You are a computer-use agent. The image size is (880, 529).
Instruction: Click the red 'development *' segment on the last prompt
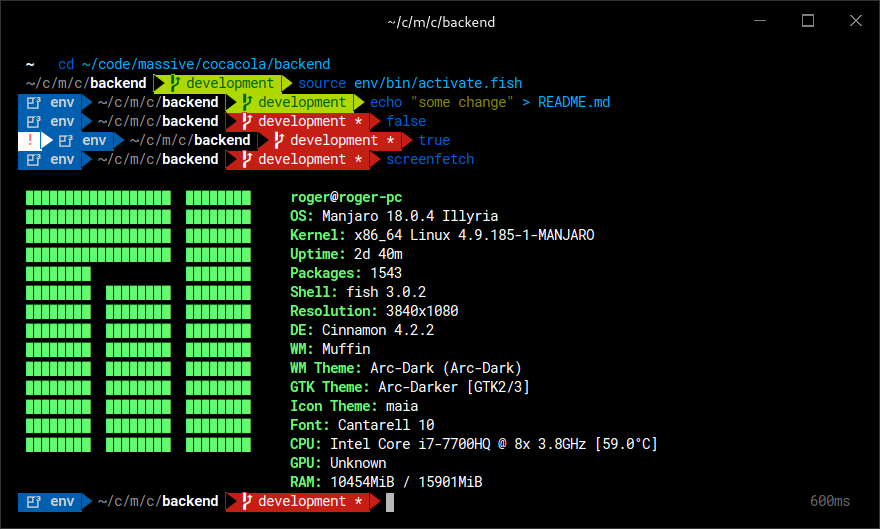tap(303, 501)
